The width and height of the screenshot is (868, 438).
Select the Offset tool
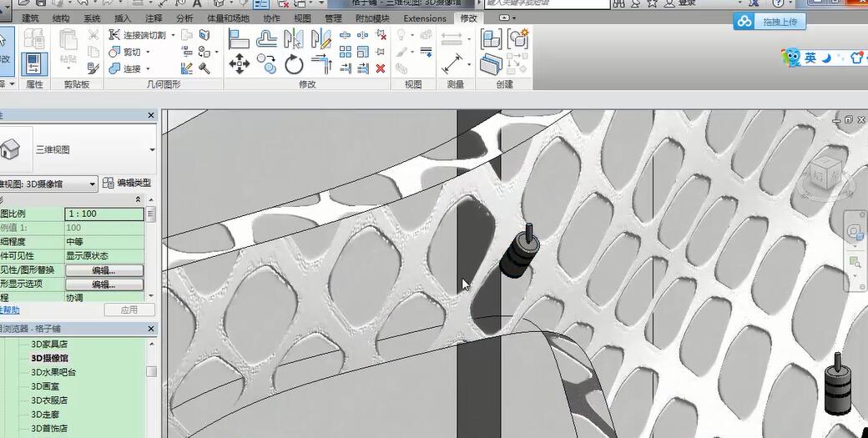pos(266,38)
